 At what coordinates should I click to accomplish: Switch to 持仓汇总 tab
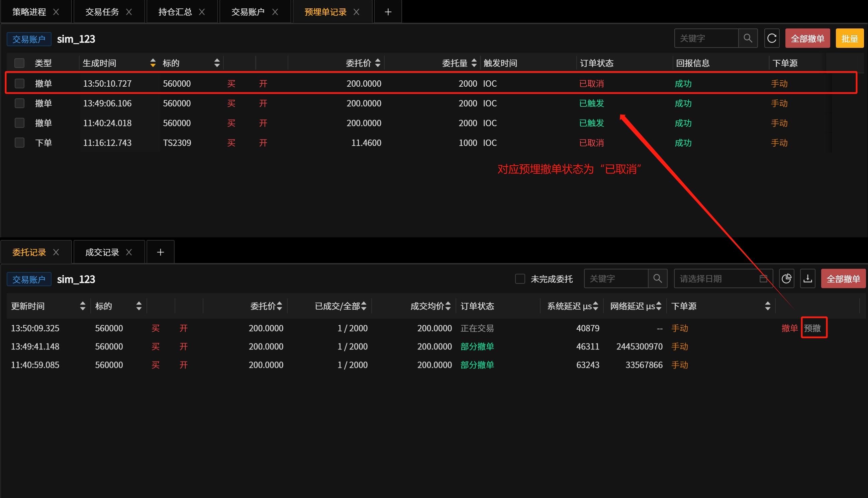(x=175, y=12)
